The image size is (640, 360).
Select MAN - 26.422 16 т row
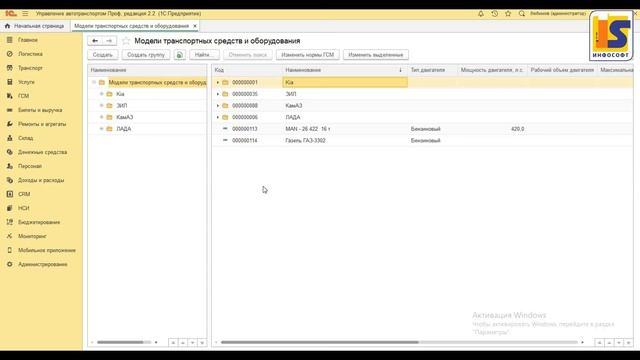[422, 129]
